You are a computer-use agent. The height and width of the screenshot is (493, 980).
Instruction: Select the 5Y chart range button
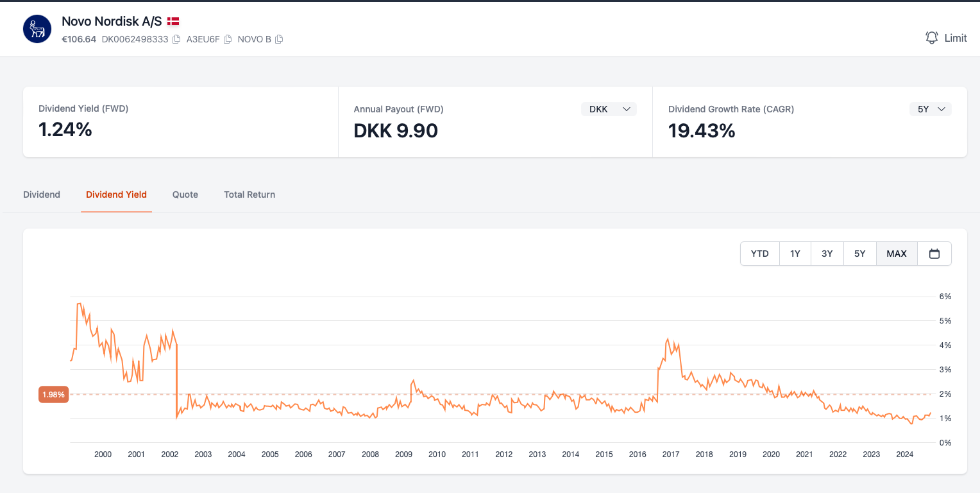(860, 254)
